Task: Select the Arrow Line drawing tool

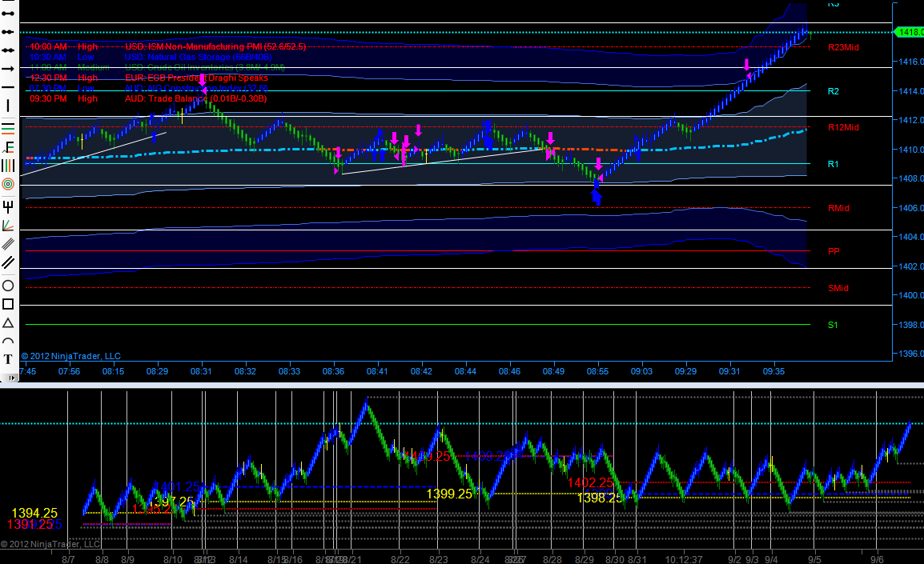Action: [x=8, y=69]
